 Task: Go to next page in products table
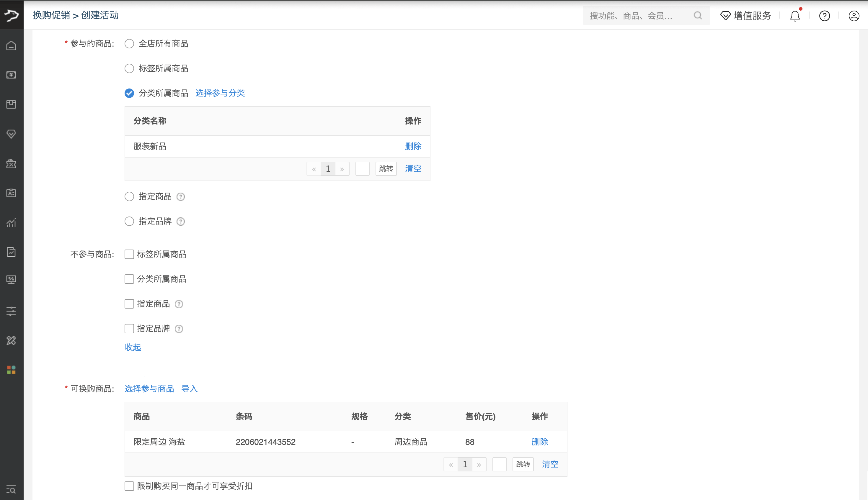[479, 464]
